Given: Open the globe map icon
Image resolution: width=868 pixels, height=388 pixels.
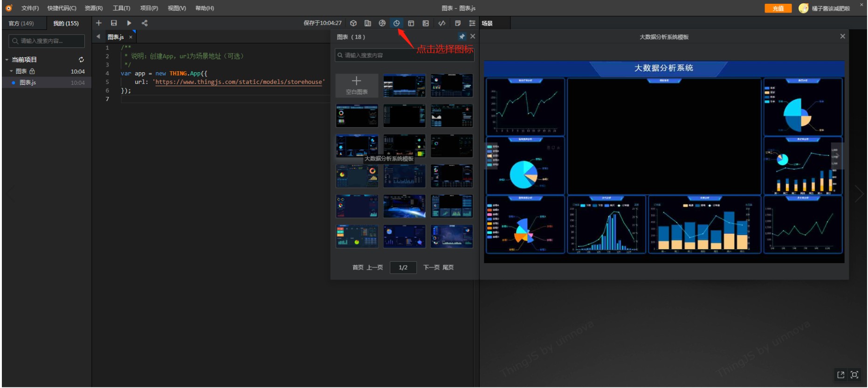Looking at the screenshot, I should pyautogui.click(x=382, y=23).
